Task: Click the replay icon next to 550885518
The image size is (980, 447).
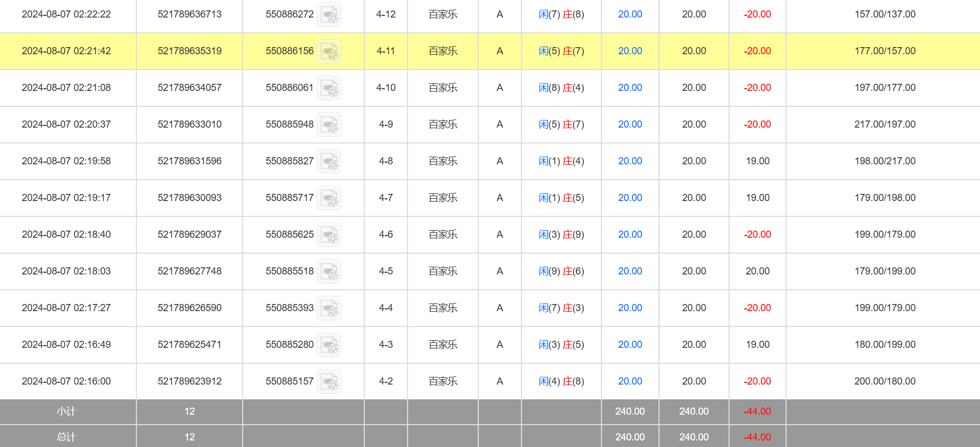Action: point(329,272)
